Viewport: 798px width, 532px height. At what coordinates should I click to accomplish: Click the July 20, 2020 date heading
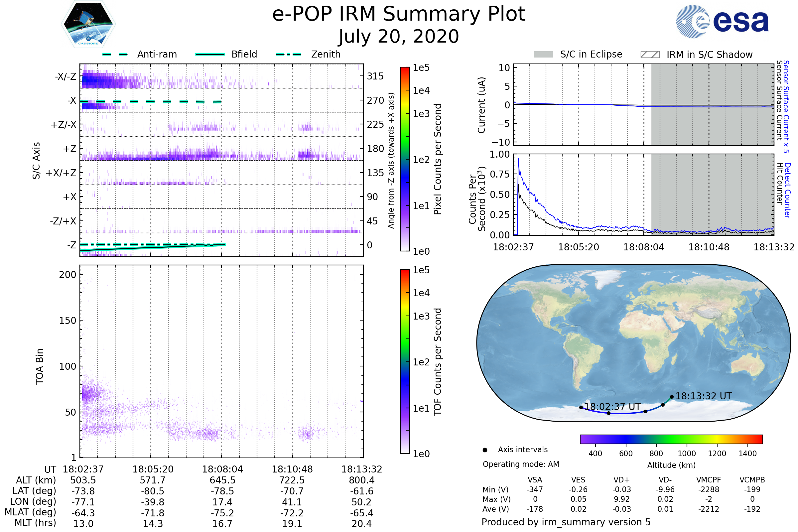pos(399,37)
